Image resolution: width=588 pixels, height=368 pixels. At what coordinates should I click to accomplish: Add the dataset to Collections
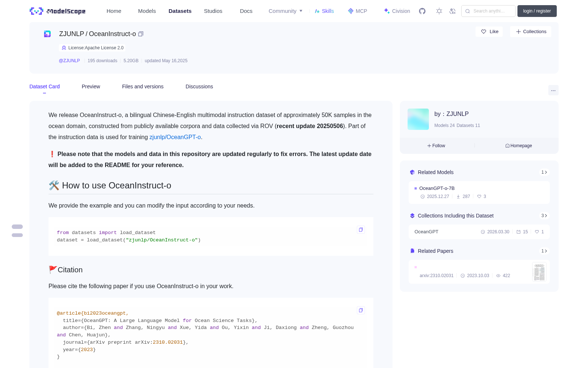[x=531, y=32]
